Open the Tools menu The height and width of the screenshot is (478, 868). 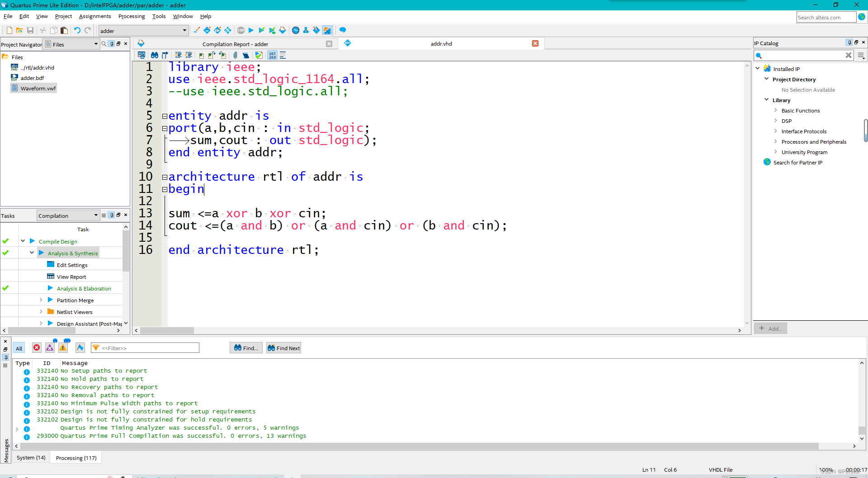coord(159,16)
